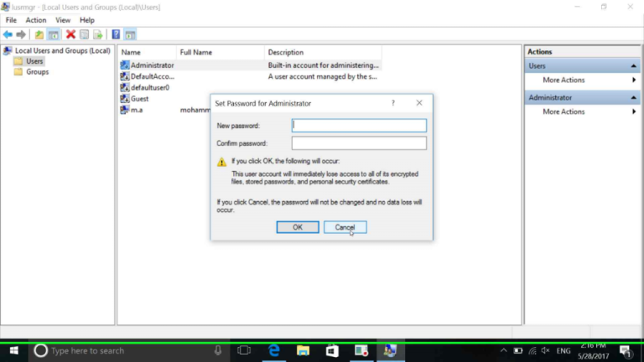644x362 pixels.
Task: Click Cancel in the password dialog
Action: click(345, 227)
